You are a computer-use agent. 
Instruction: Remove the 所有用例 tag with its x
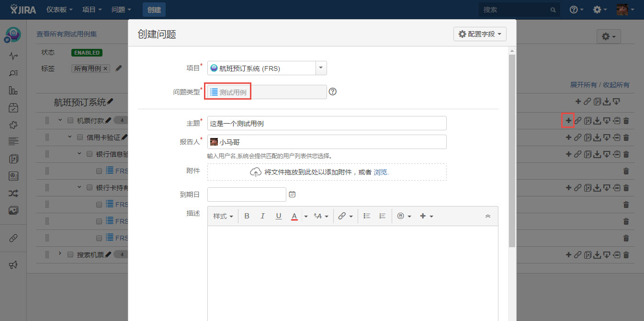point(105,69)
